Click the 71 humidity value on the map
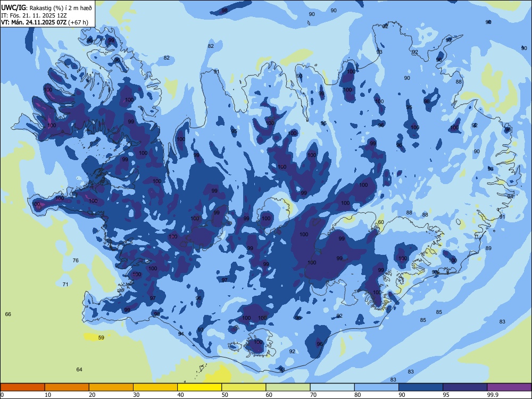 pos(65,284)
